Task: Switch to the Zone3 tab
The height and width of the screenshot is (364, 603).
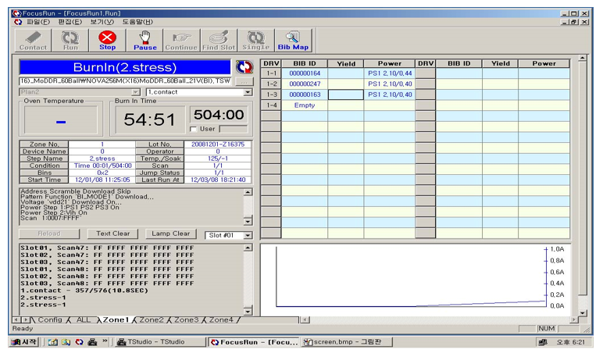Action: pyautogui.click(x=187, y=319)
